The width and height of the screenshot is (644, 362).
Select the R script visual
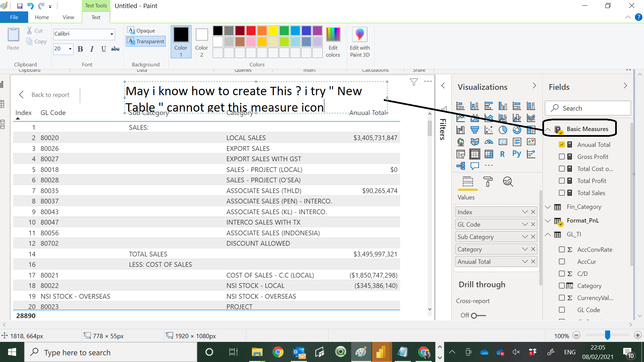pos(502,154)
